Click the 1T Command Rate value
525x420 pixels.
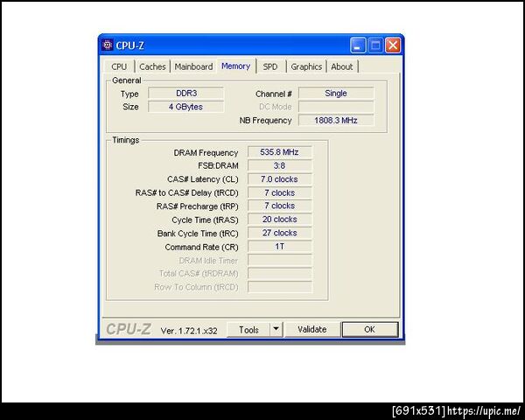pos(280,247)
